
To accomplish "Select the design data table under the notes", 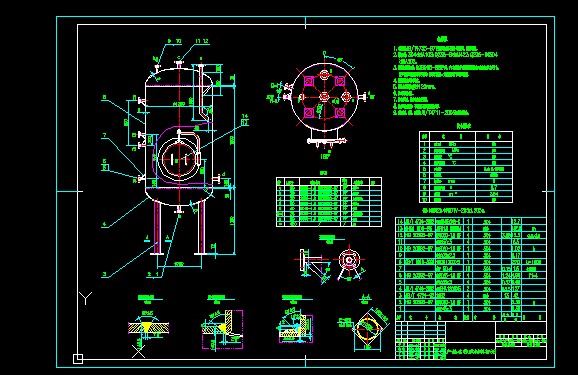I will [x=466, y=167].
